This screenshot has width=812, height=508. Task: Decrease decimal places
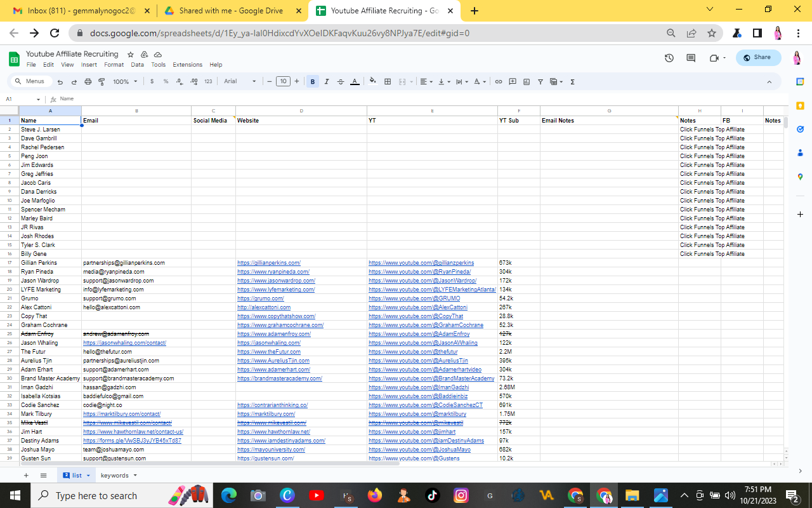click(x=180, y=81)
